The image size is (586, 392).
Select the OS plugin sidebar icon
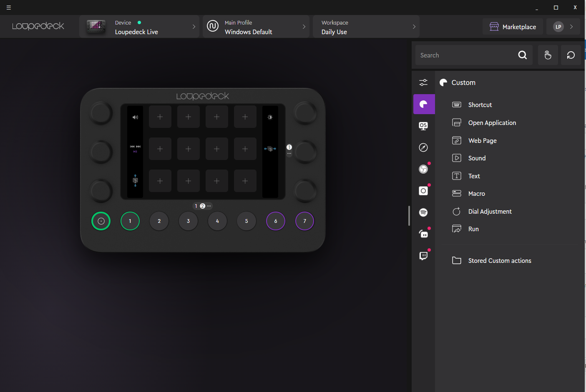coord(423,126)
